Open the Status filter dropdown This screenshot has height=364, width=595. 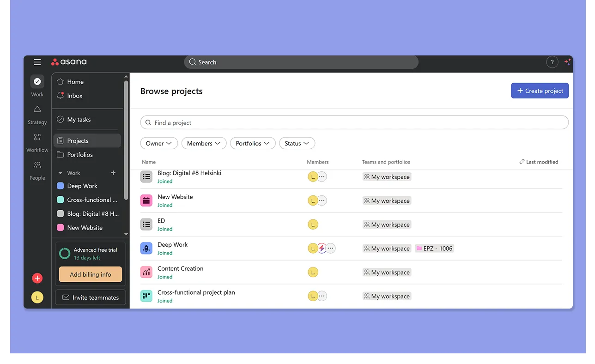coord(297,143)
